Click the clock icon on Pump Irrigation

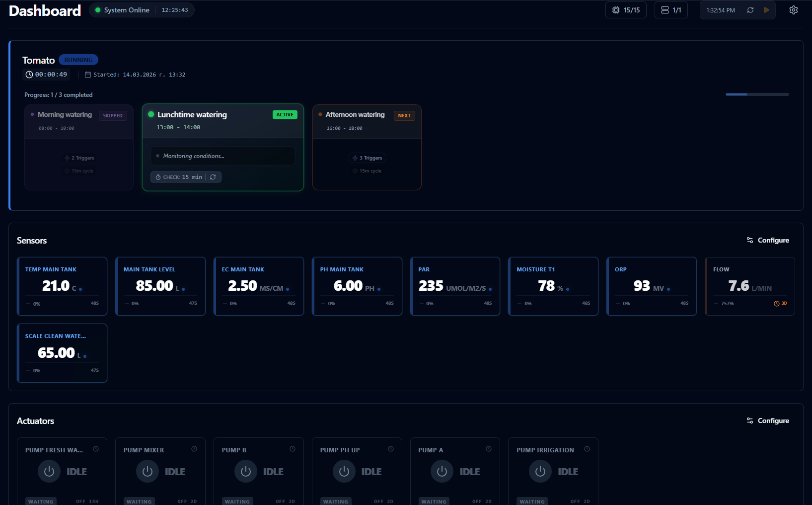pyautogui.click(x=587, y=449)
